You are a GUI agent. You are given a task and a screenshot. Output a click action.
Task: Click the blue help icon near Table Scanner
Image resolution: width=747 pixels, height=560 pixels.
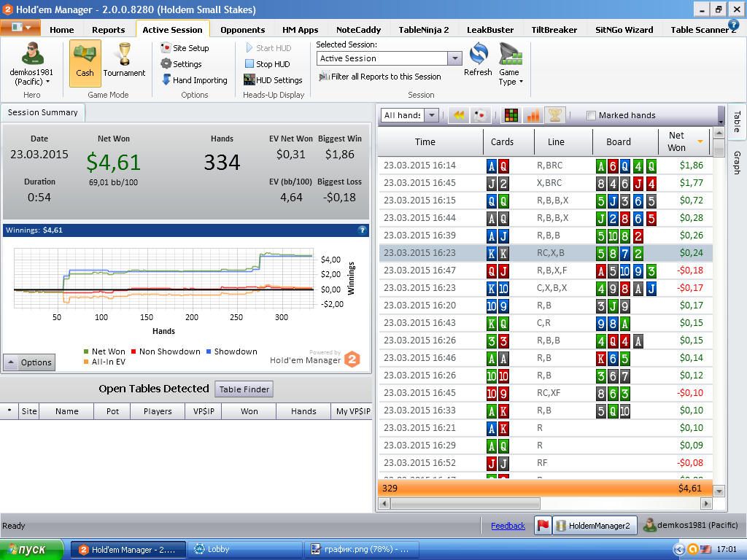coord(734,24)
